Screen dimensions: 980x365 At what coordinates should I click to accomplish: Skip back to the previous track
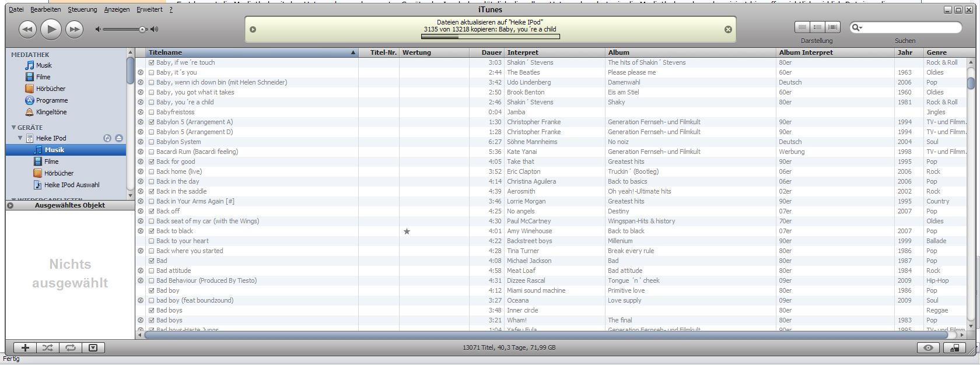click(x=27, y=29)
